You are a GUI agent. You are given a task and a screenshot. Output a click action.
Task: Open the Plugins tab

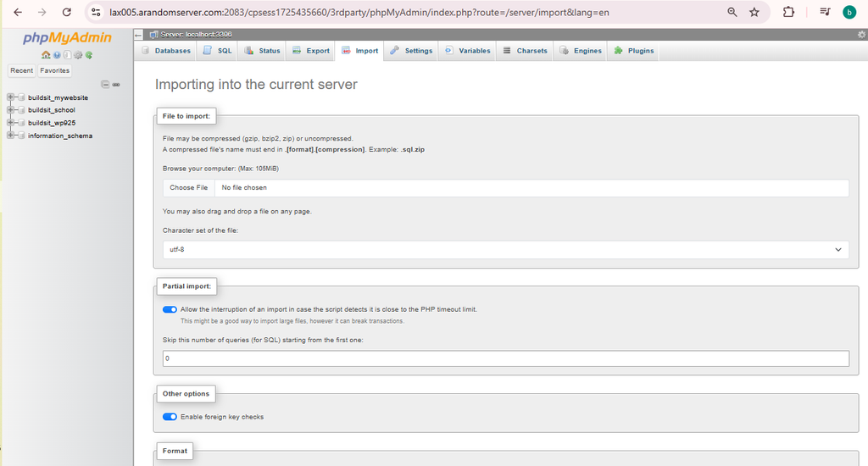[634, 50]
